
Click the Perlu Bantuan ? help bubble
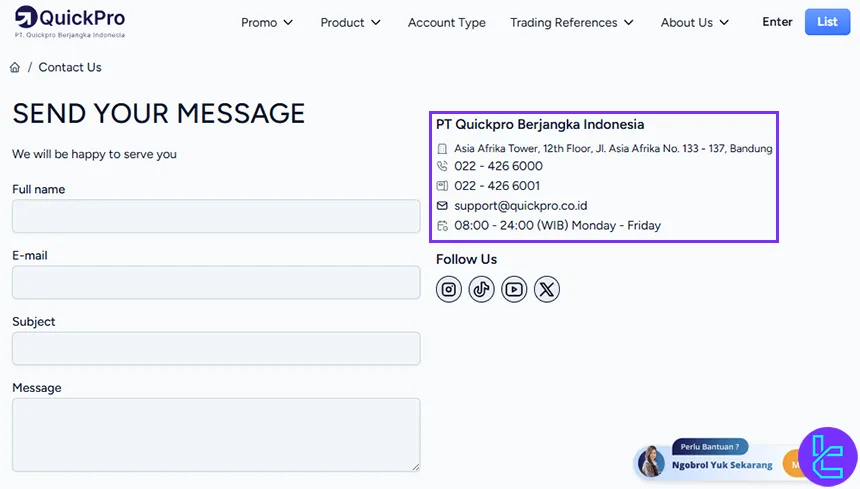point(710,447)
